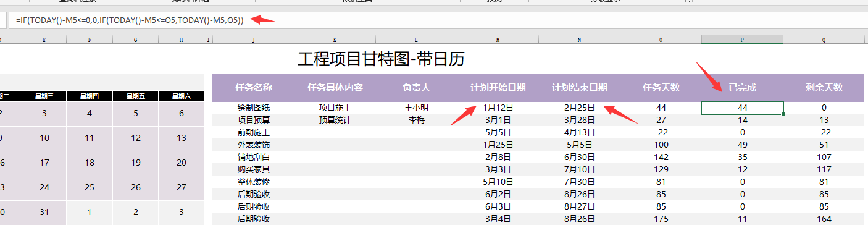Click the 任务名称 header cell
Viewport: 868px width, 233px height.
(254, 88)
